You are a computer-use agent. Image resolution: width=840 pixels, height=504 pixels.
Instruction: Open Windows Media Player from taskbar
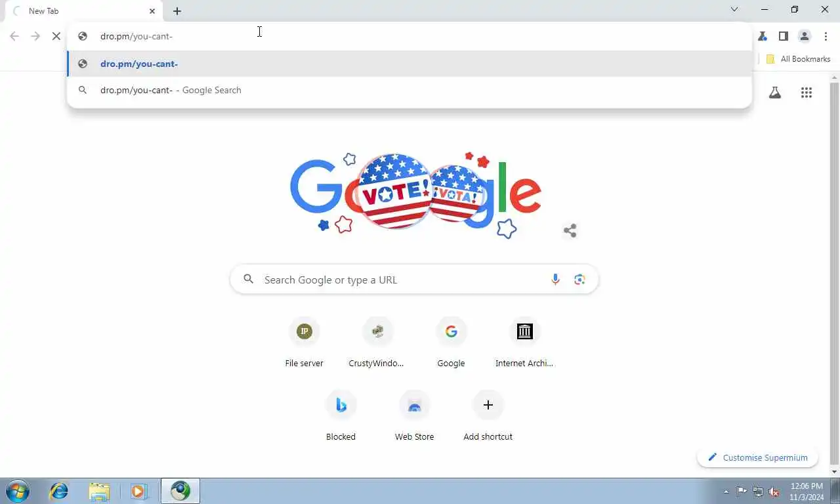pyautogui.click(x=138, y=491)
